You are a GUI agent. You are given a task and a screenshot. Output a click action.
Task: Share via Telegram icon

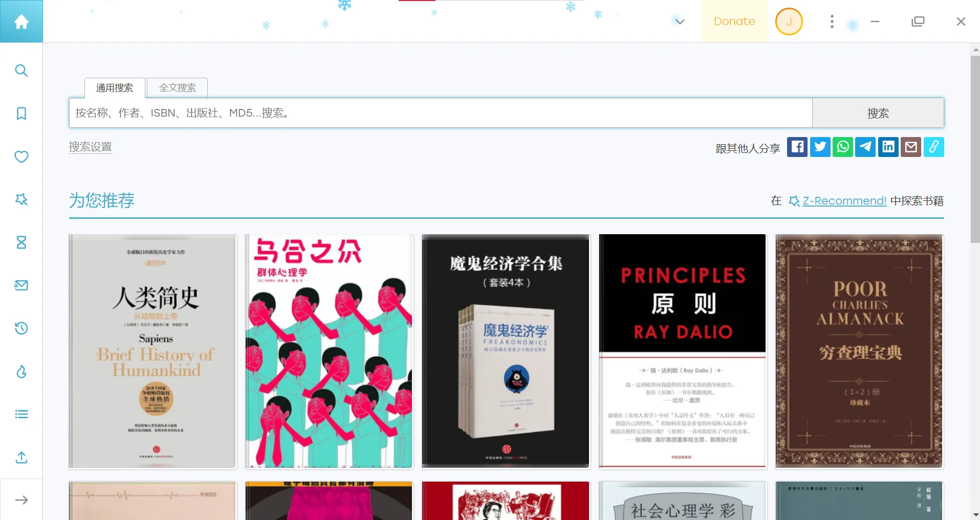[x=865, y=147]
